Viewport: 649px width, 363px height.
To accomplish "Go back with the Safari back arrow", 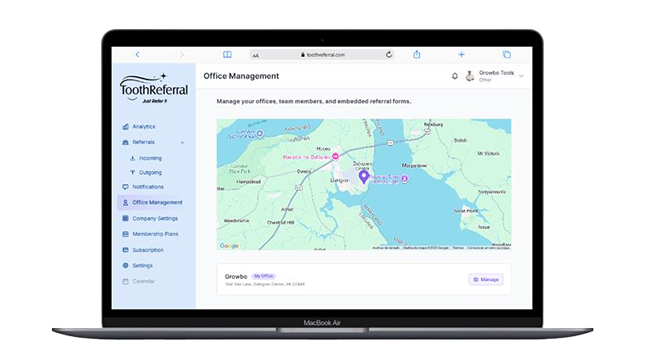I will tap(137, 55).
